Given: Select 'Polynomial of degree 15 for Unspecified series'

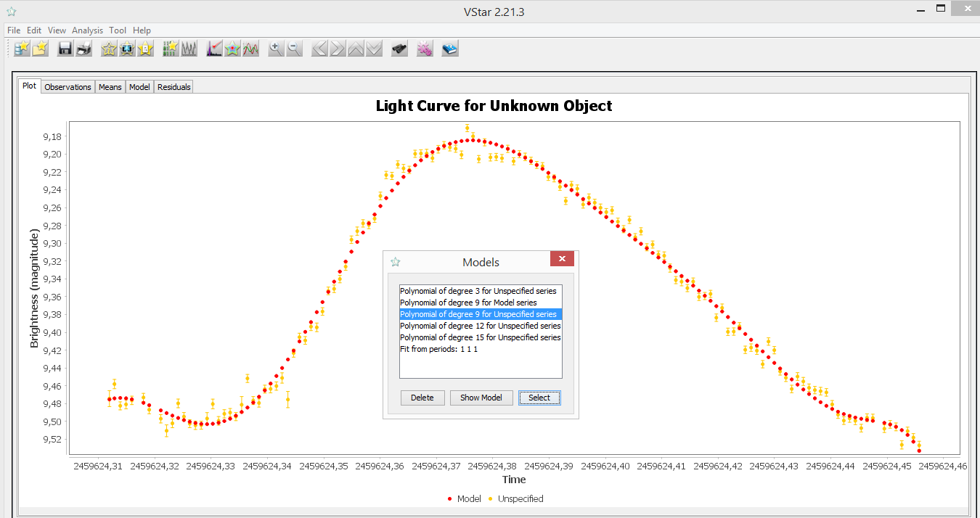Looking at the screenshot, I should pos(481,337).
